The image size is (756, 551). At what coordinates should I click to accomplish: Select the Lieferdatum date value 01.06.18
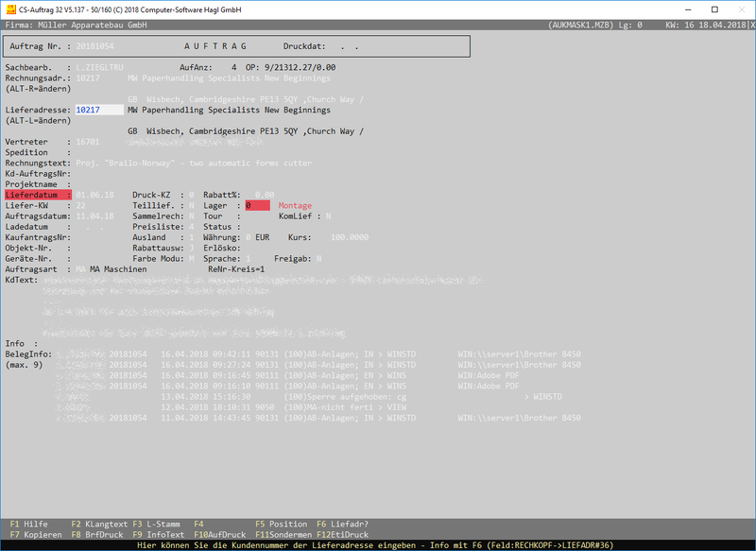(95, 194)
